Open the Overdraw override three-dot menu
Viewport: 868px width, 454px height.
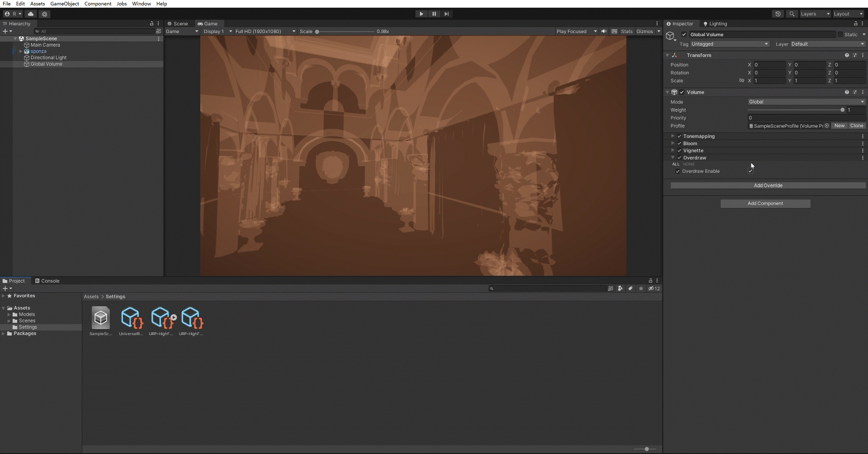863,158
